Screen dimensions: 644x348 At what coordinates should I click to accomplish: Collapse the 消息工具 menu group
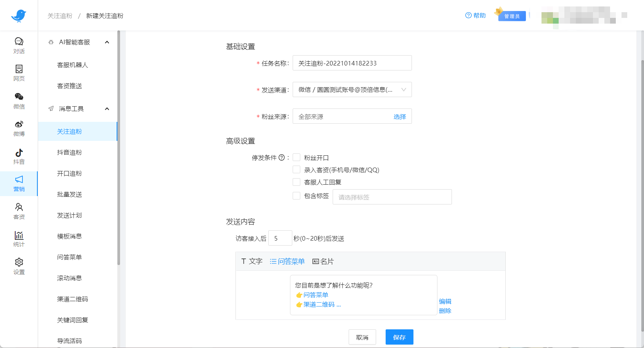coord(107,109)
